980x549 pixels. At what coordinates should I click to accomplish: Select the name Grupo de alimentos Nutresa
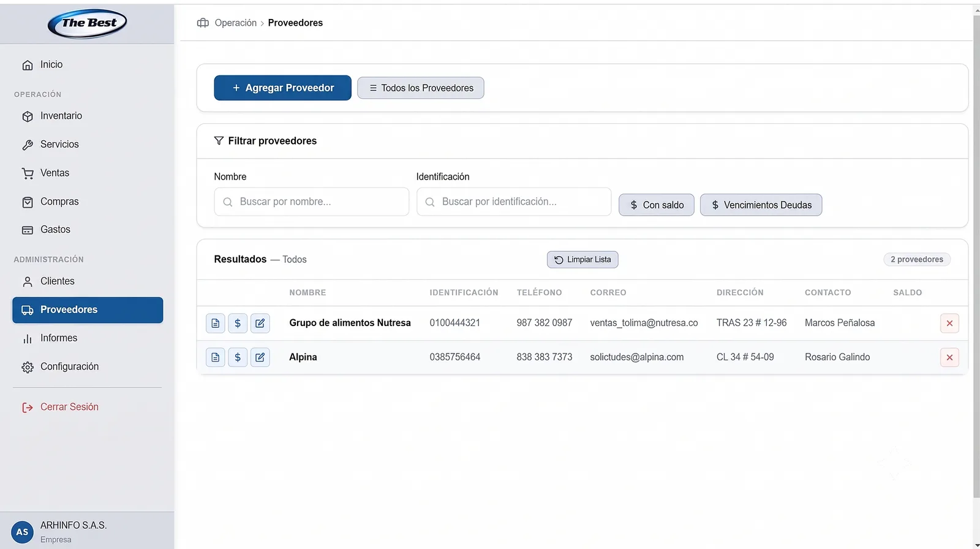point(350,323)
